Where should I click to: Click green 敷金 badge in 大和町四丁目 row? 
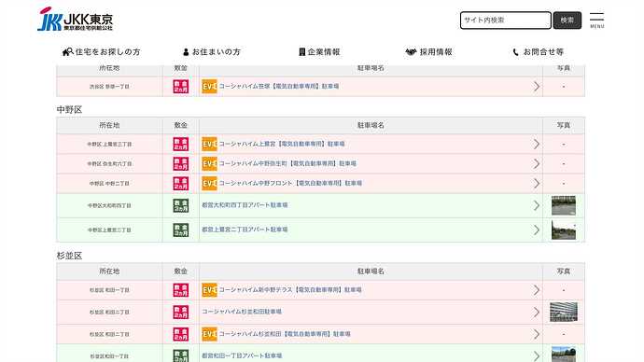click(181, 205)
